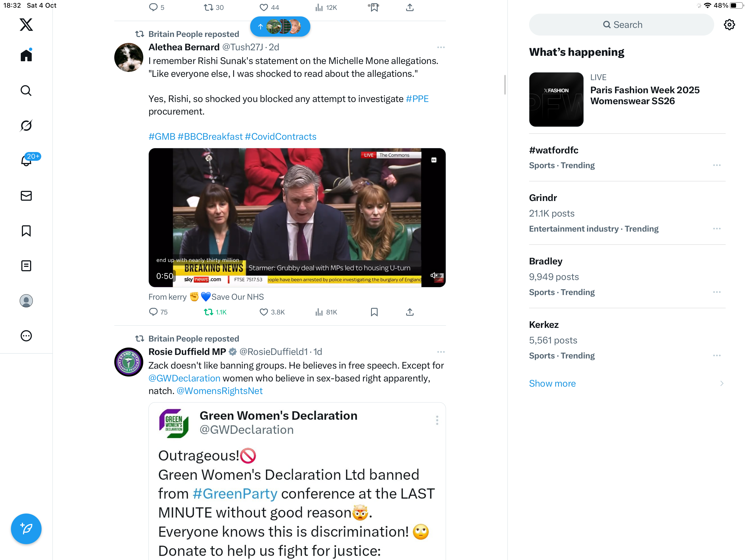Unmute the Sky News video
Image resolution: width=747 pixels, height=560 pixels.
click(433, 276)
